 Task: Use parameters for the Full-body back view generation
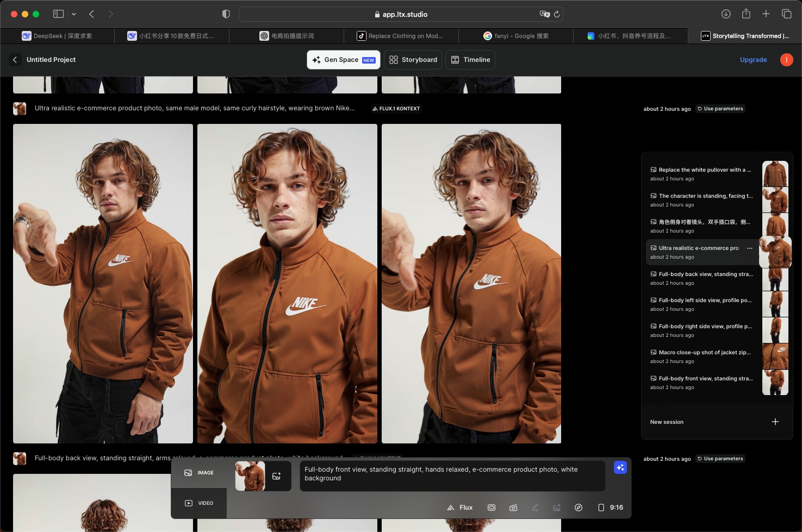pos(720,459)
